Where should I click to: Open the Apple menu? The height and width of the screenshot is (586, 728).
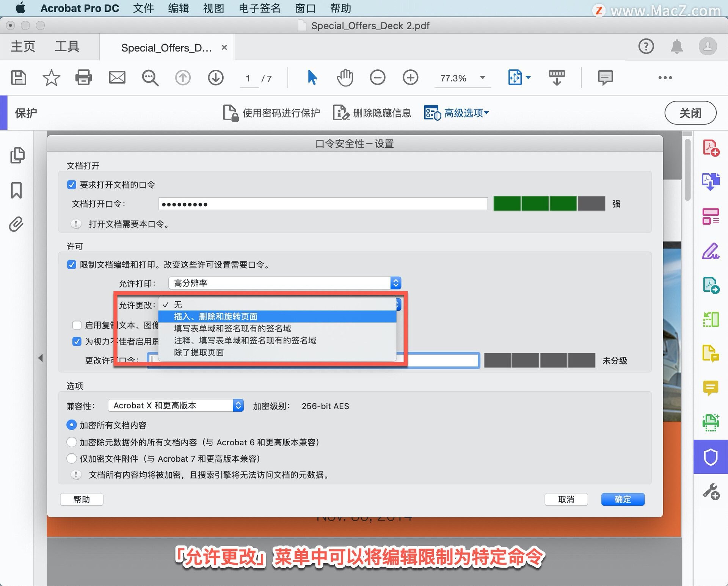click(x=21, y=8)
